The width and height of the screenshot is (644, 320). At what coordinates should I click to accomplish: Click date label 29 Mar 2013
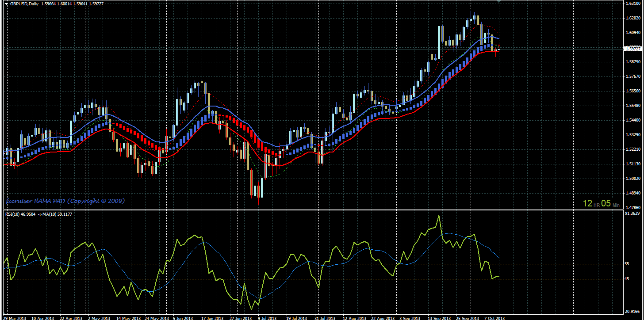pos(15,318)
